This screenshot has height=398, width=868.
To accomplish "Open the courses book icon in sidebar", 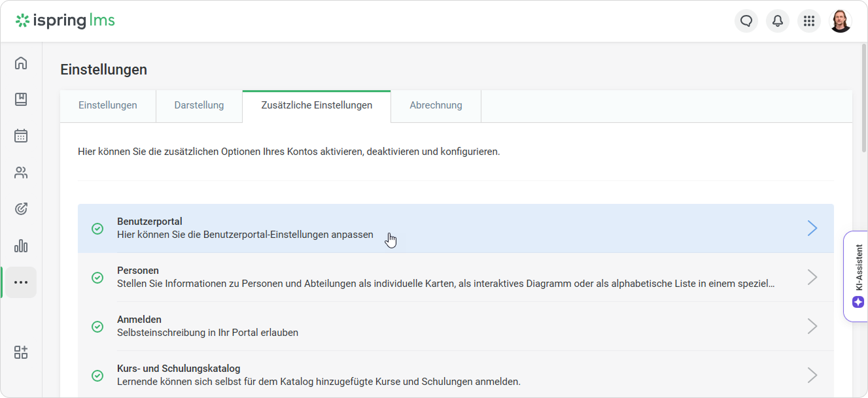I will tap(21, 99).
